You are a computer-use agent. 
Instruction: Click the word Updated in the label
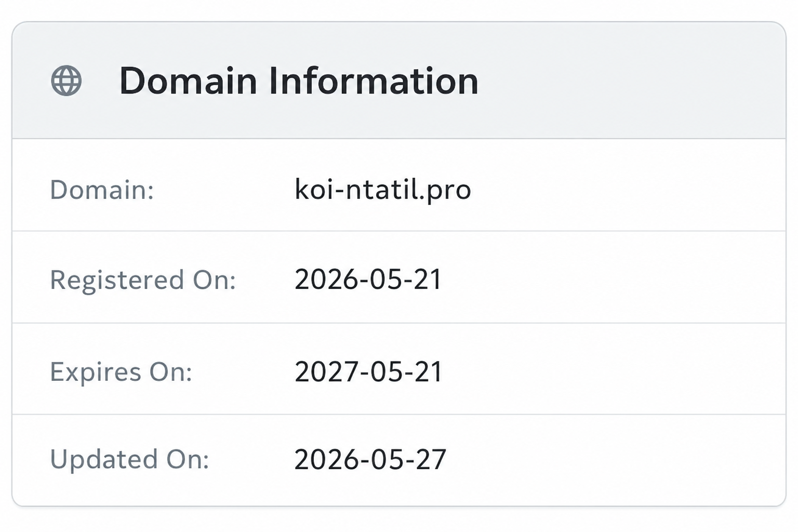tap(104, 459)
